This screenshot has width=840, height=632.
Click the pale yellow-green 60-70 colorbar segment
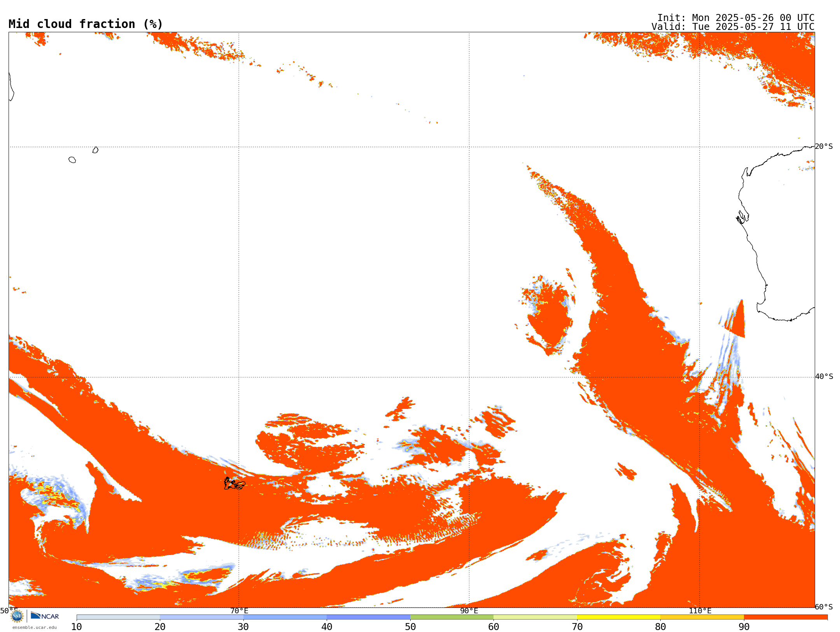[x=535, y=617]
